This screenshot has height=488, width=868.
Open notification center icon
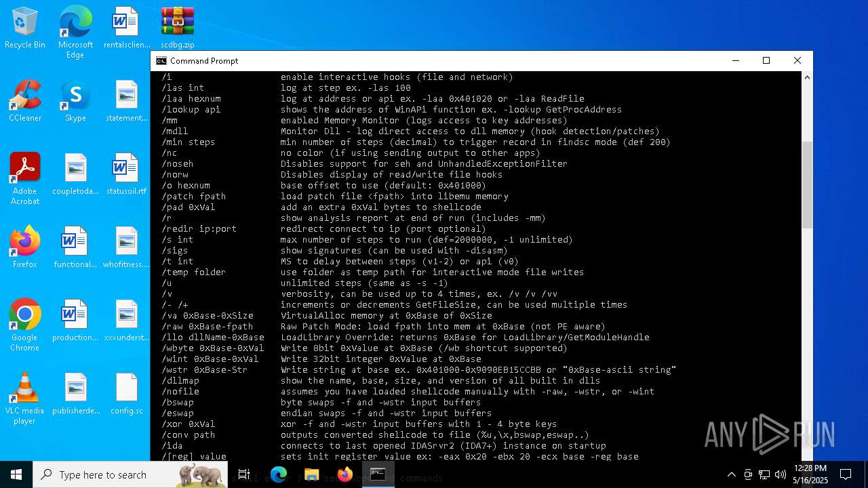click(x=846, y=474)
